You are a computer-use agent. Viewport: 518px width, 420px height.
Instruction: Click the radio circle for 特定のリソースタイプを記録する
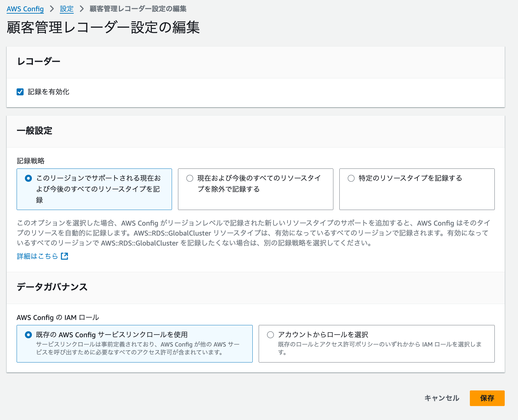click(x=351, y=178)
